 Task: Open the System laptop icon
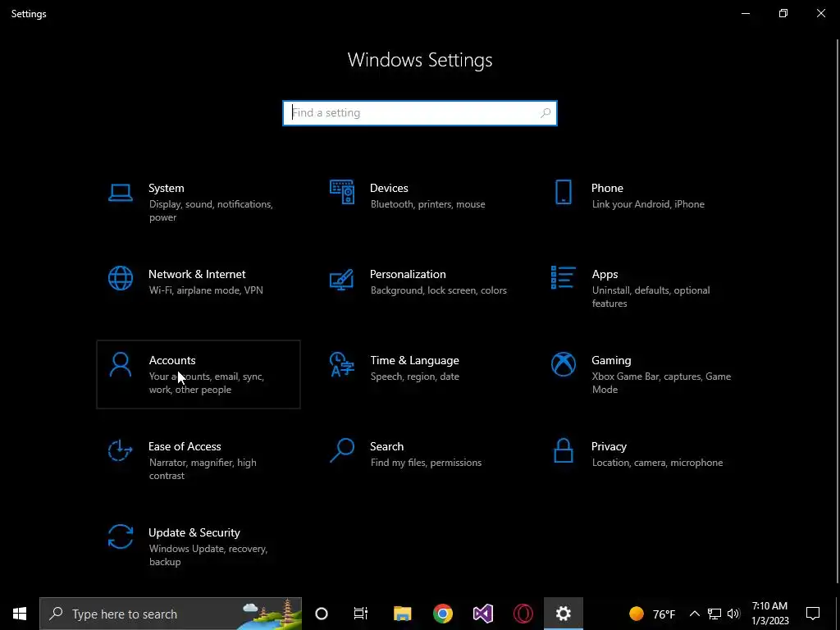120,192
